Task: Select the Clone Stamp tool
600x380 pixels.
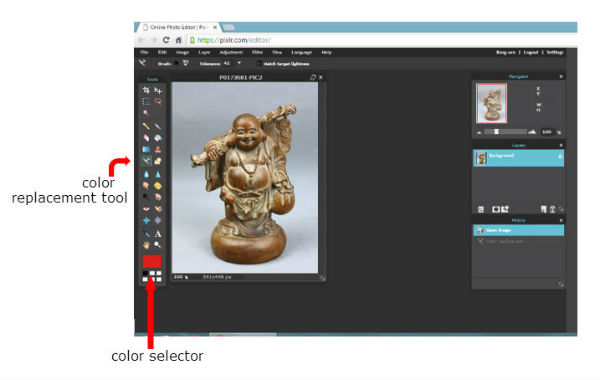Action: [158, 149]
